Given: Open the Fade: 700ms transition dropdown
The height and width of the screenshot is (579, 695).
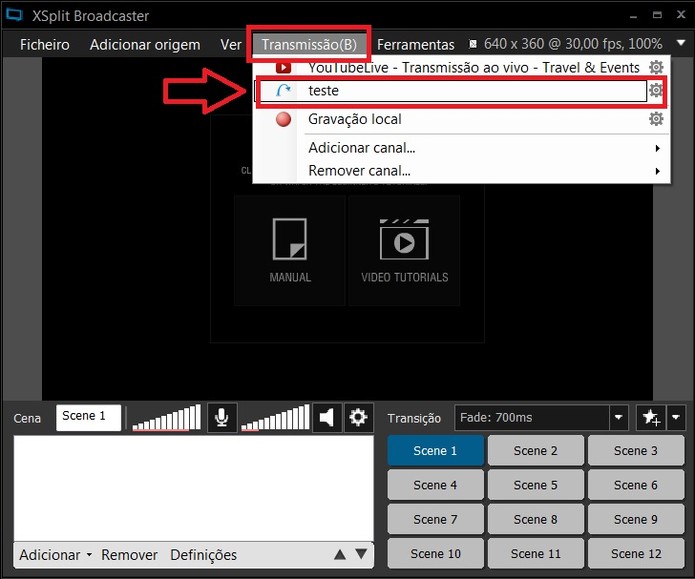Looking at the screenshot, I should tap(618, 417).
